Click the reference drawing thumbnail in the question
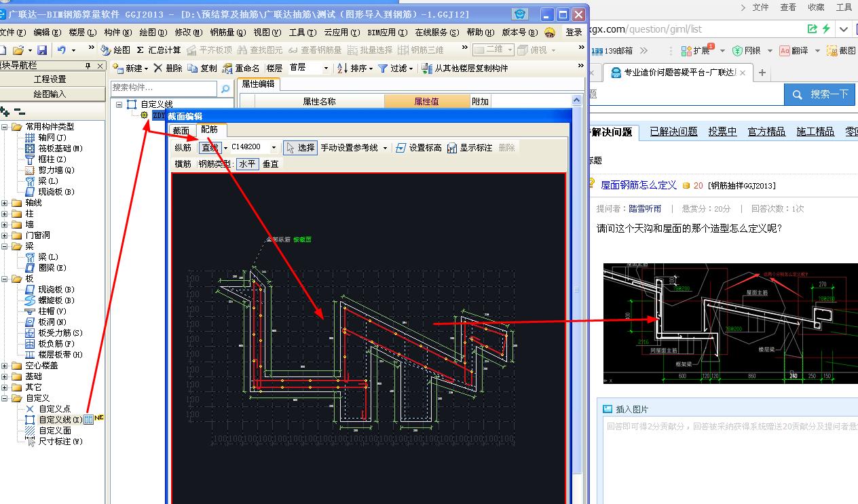Image resolution: width=858 pixels, height=504 pixels. click(x=730, y=323)
